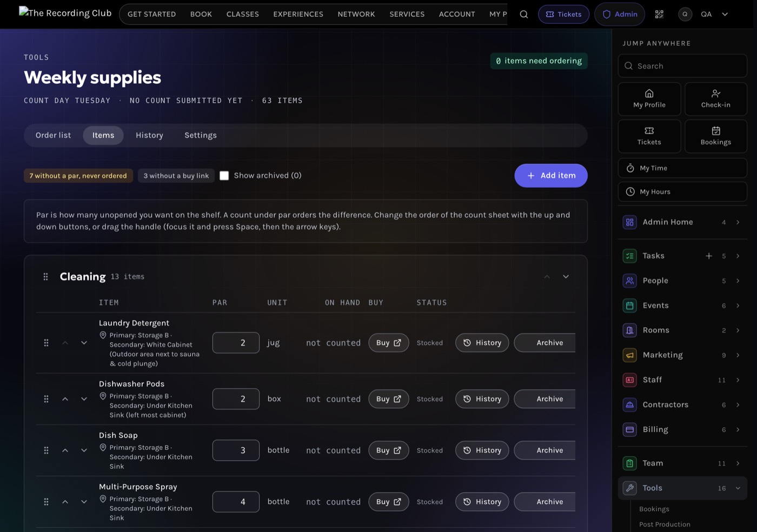Image resolution: width=757 pixels, height=532 pixels.
Task: Expand Marketing sidebar section chevron
Action: pos(738,355)
